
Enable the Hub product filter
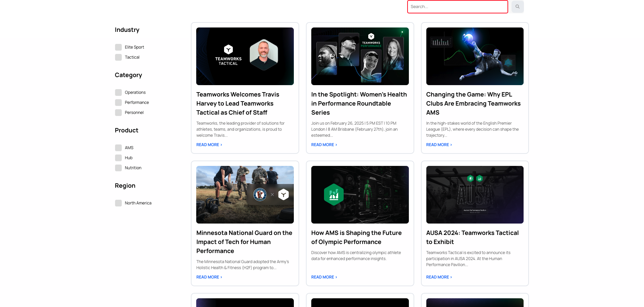pos(118,158)
